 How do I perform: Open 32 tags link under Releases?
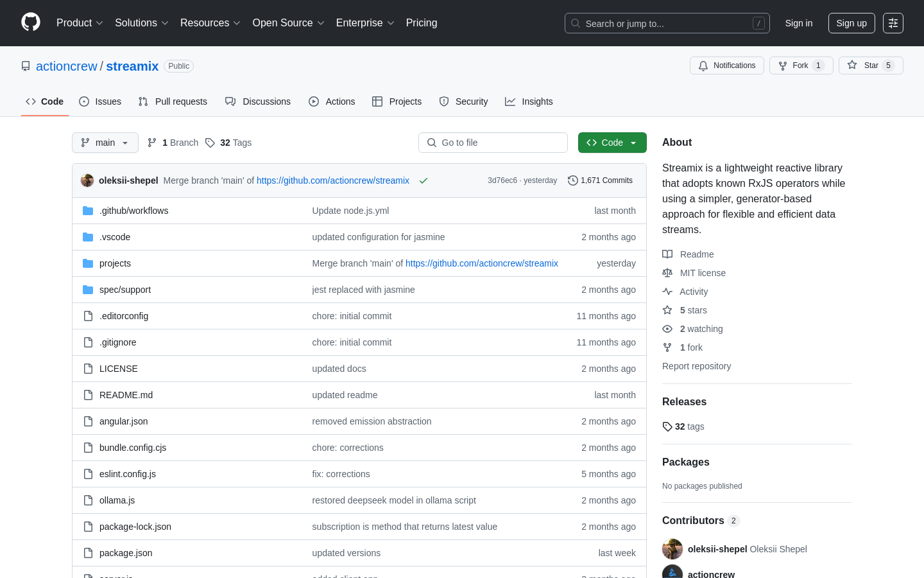(x=683, y=426)
